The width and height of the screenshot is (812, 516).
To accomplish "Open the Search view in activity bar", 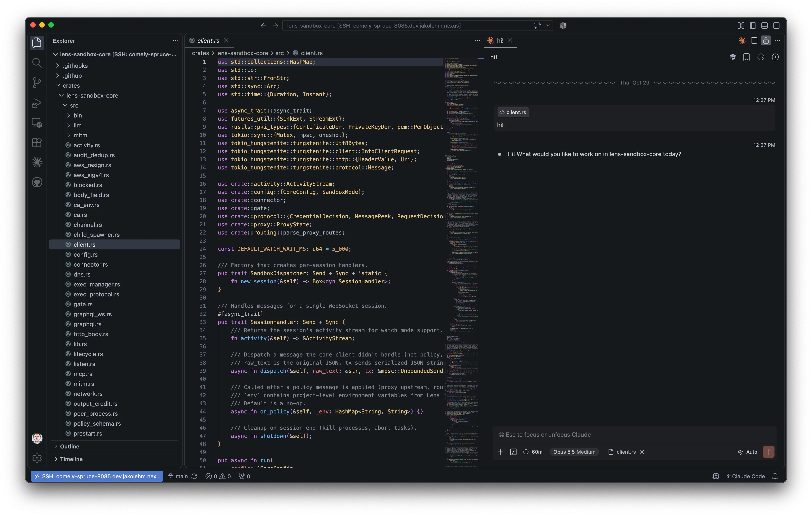I will click(x=37, y=63).
